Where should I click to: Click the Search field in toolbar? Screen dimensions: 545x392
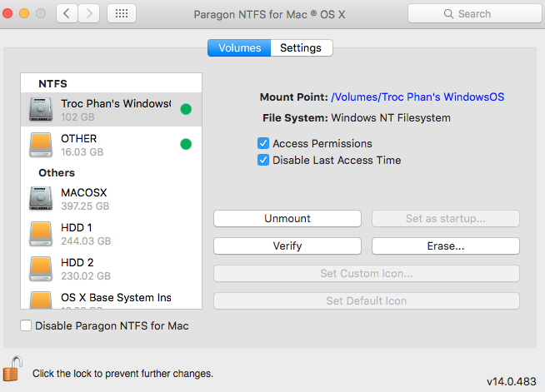point(473,14)
